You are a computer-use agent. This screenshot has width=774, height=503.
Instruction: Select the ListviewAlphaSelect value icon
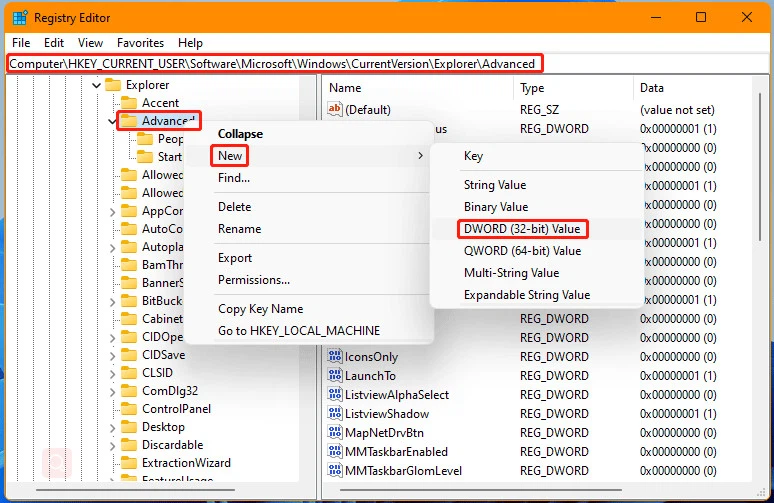coord(335,394)
